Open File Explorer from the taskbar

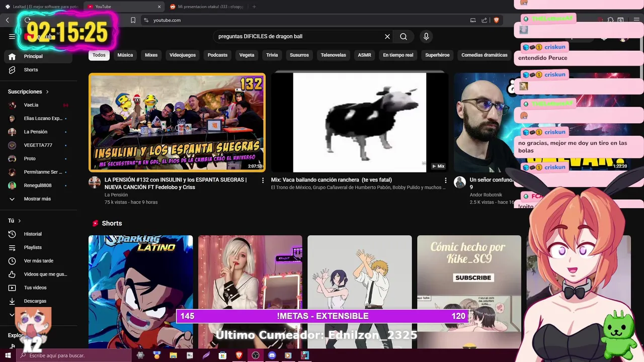click(174, 355)
